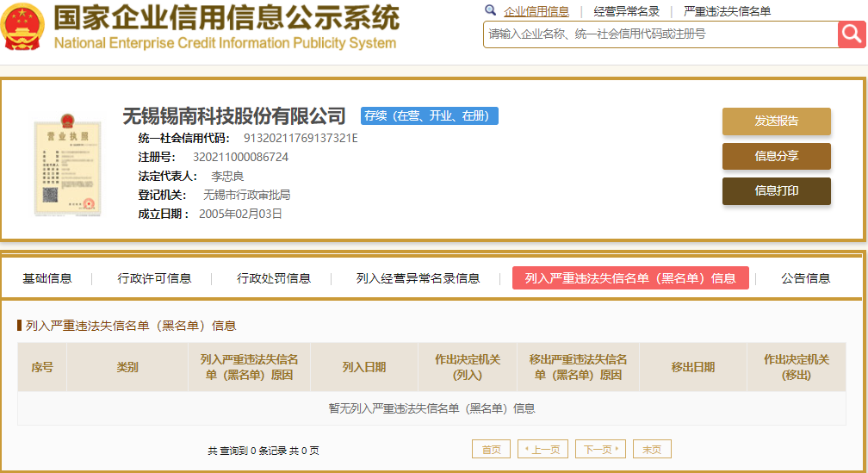Click the 上一页 pagination button

[x=545, y=449]
